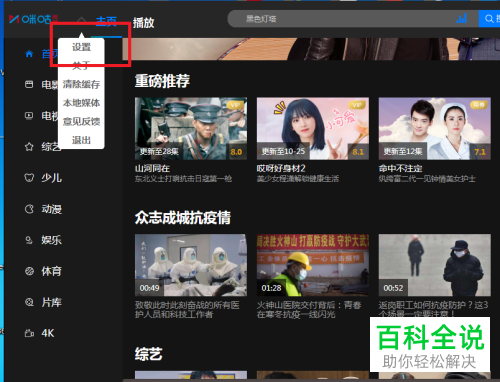The width and height of the screenshot is (500, 382).
Task: Select 退出 to quit the app
Action: point(81,140)
